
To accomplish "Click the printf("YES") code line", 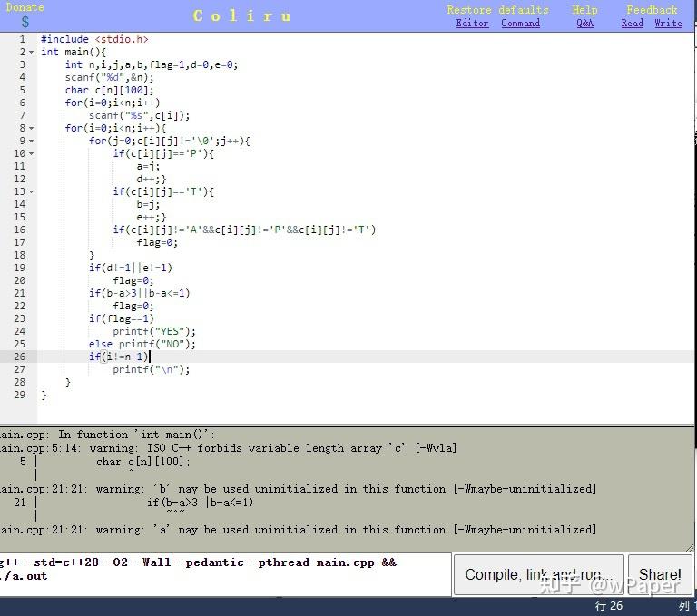I will click(x=153, y=331).
